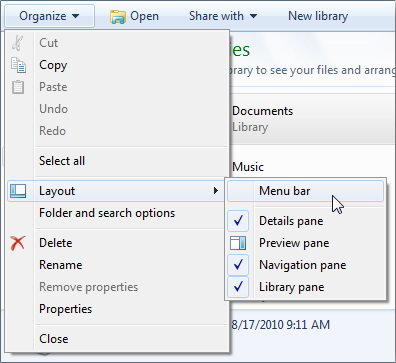This screenshot has height=363, width=396.
Task: Click the red X Delete icon
Action: click(18, 243)
